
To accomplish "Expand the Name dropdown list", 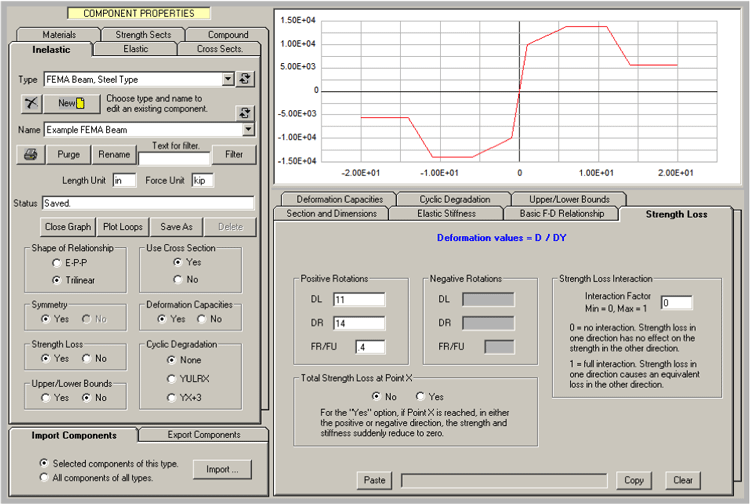I will point(248,129).
